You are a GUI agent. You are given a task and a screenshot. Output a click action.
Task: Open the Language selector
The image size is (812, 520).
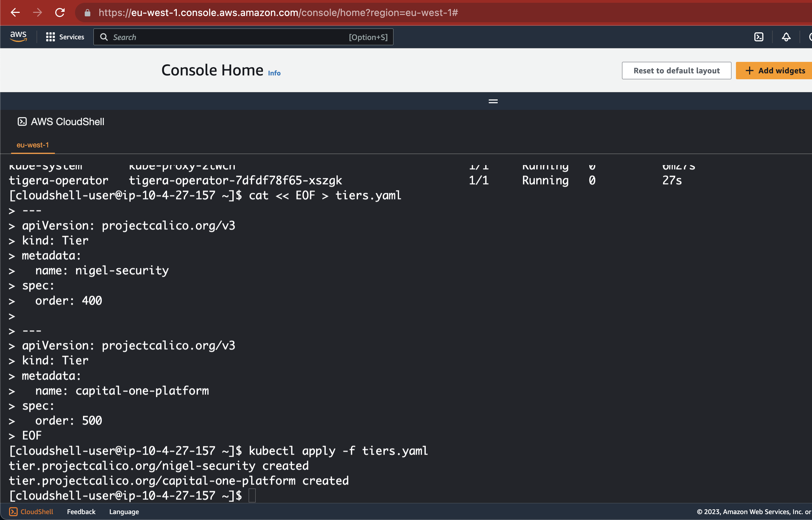click(x=124, y=512)
